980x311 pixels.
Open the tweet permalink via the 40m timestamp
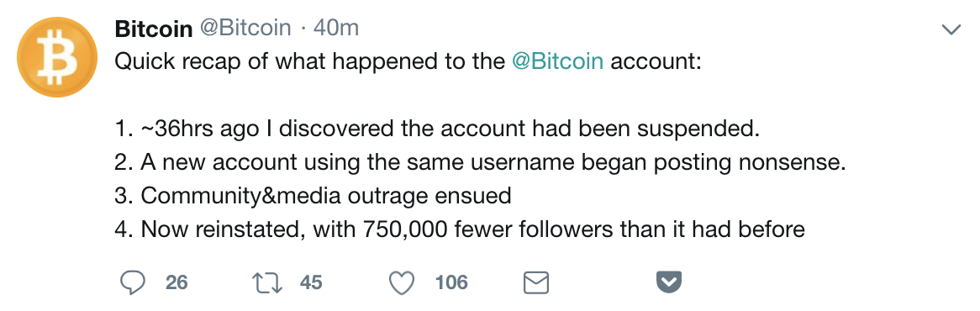click(335, 28)
